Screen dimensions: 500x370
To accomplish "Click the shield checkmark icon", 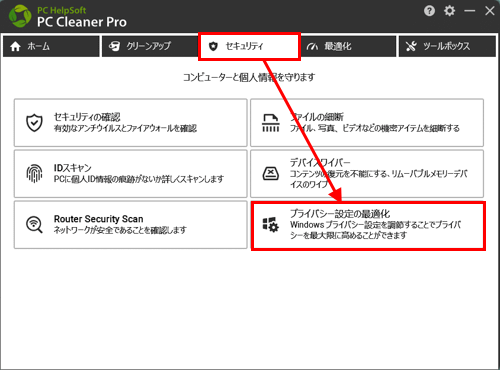I will point(34,123).
